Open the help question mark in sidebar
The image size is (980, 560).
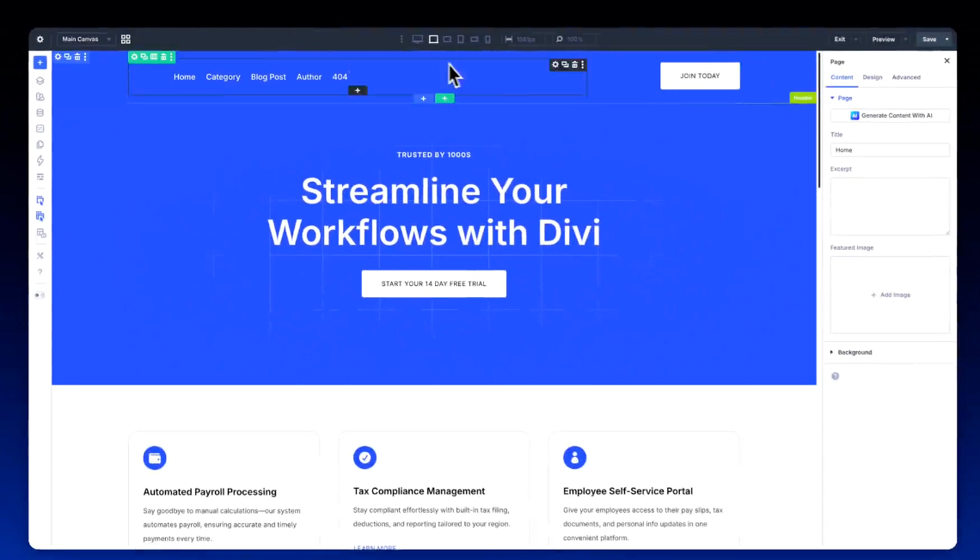(x=40, y=272)
